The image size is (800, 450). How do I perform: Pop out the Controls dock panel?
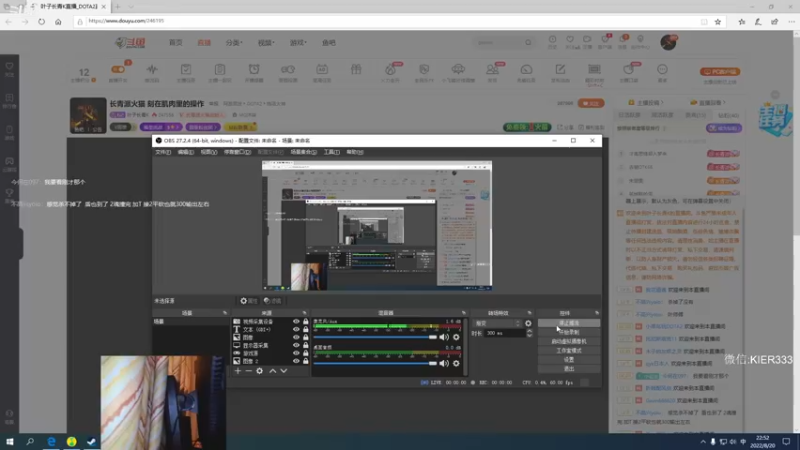[x=596, y=313]
